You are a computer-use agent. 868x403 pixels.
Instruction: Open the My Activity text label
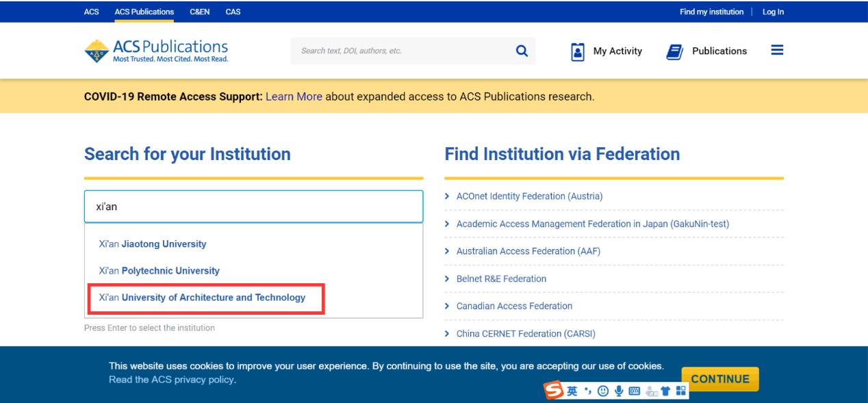click(x=617, y=51)
